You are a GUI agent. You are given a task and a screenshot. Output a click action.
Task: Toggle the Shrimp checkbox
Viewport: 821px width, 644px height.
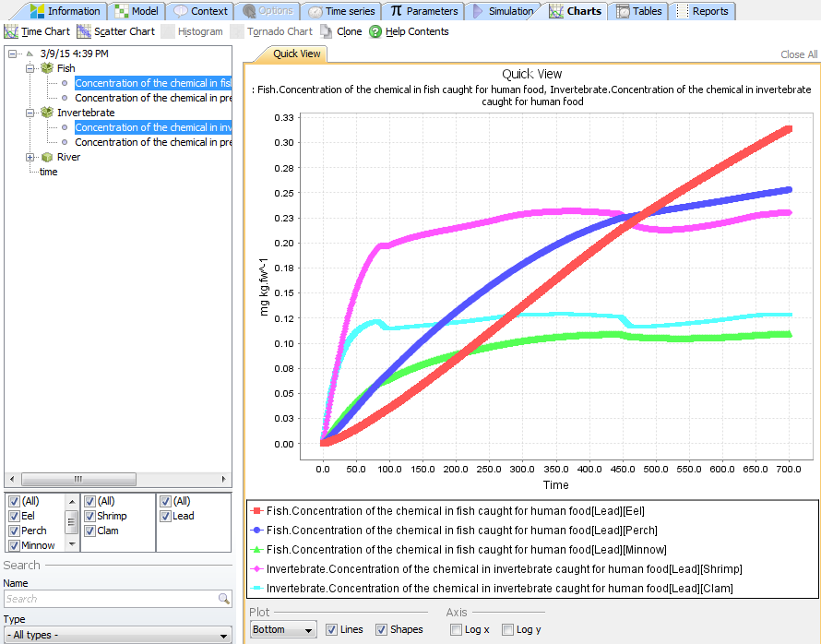(90, 517)
